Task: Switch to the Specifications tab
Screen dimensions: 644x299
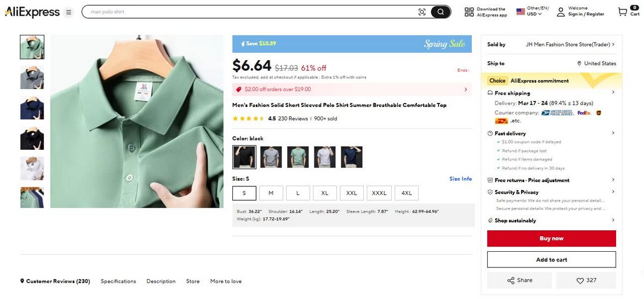Action: pyautogui.click(x=118, y=281)
